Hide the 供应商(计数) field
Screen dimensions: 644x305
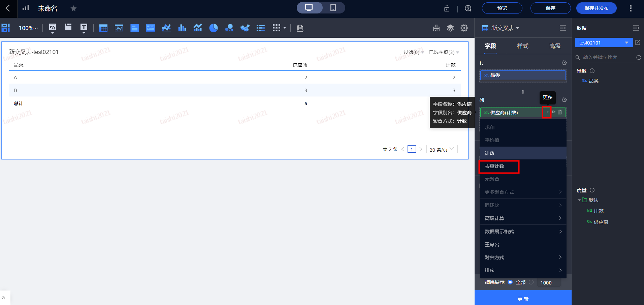554,112
